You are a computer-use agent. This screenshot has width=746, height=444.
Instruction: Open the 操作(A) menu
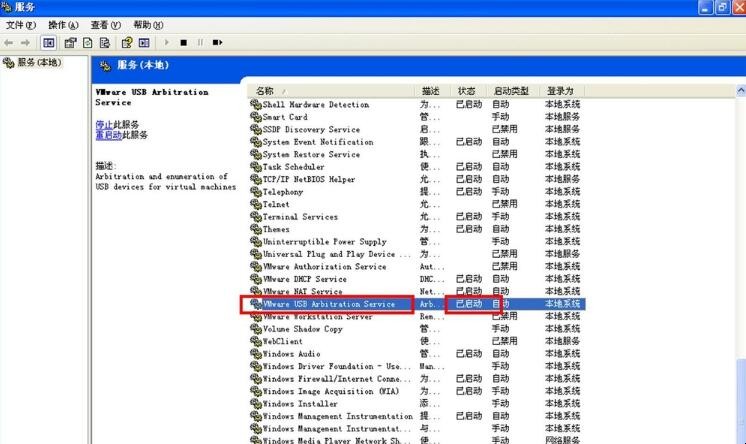click(63, 24)
